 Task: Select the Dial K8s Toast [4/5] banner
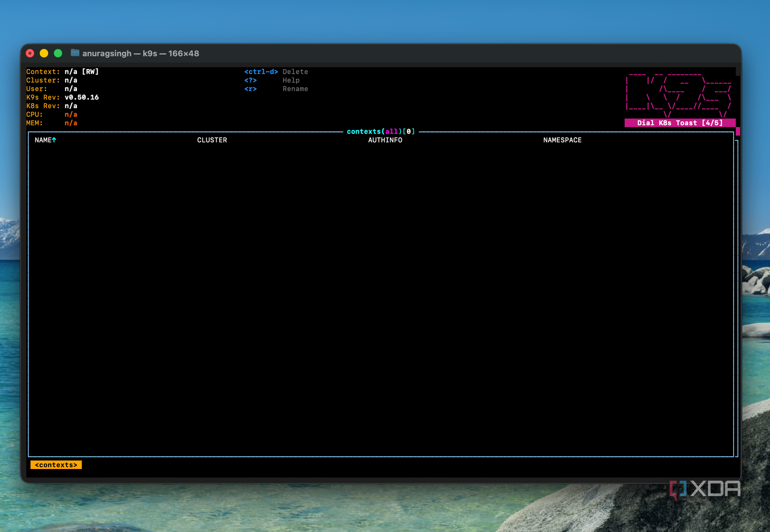tap(680, 123)
